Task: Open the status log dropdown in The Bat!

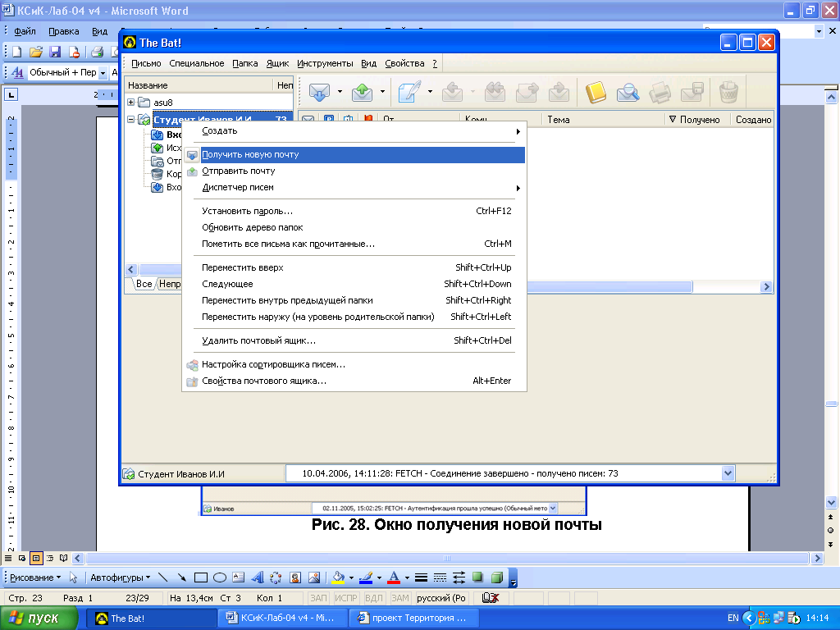Action: tap(728, 473)
